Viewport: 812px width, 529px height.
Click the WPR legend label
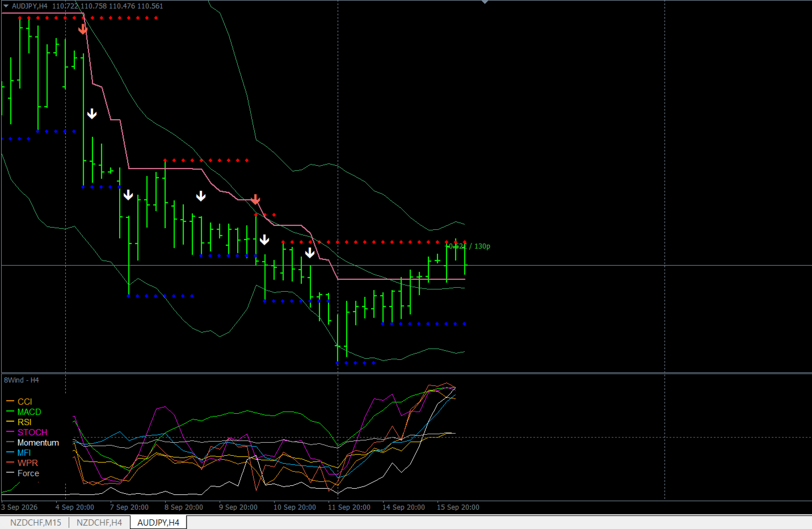(28, 463)
